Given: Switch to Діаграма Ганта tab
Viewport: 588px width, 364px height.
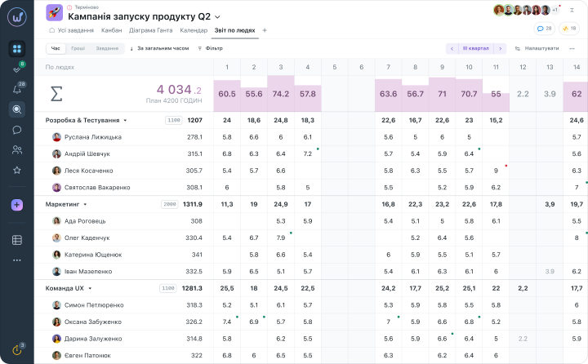Looking at the screenshot, I should (151, 30).
